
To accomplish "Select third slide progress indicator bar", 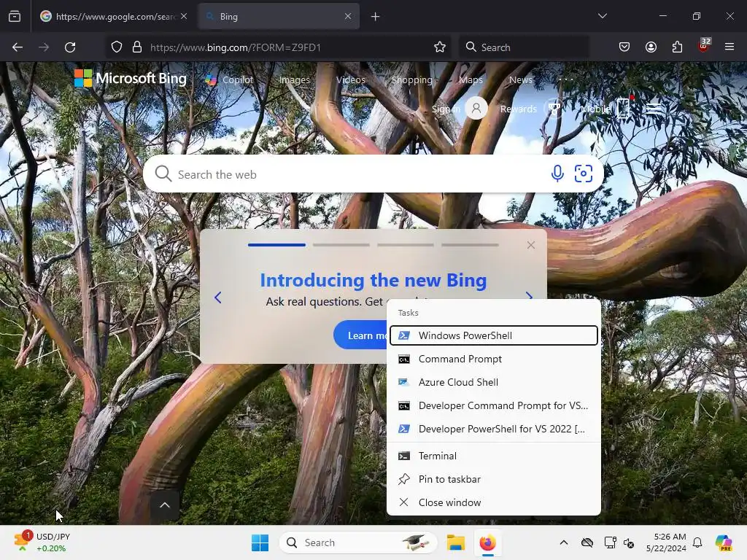I will pyautogui.click(x=406, y=245).
